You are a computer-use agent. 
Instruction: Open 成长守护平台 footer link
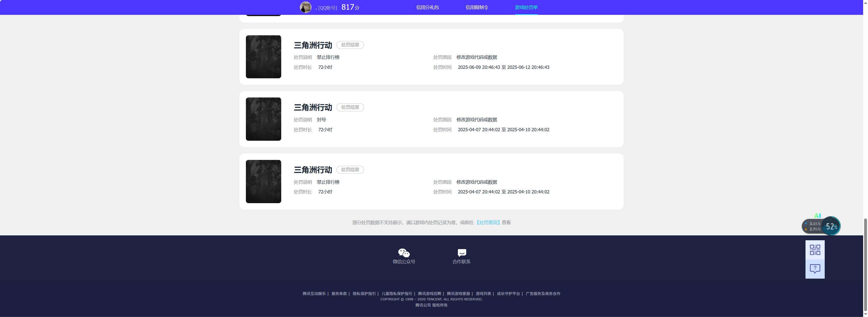(x=508, y=293)
